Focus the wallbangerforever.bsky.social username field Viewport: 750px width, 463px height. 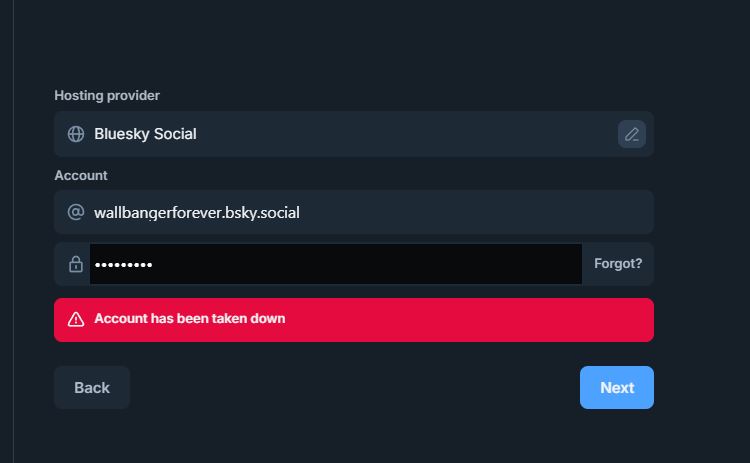pyautogui.click(x=197, y=213)
